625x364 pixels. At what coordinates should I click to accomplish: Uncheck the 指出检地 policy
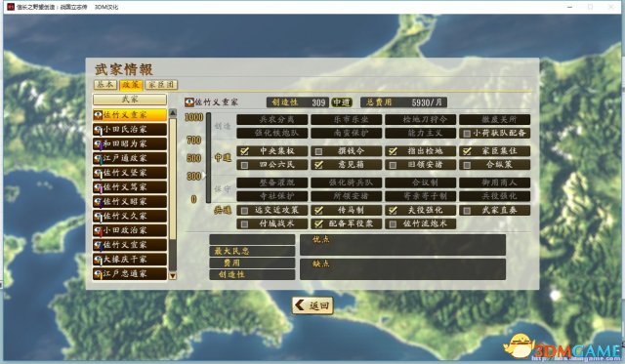(x=393, y=151)
